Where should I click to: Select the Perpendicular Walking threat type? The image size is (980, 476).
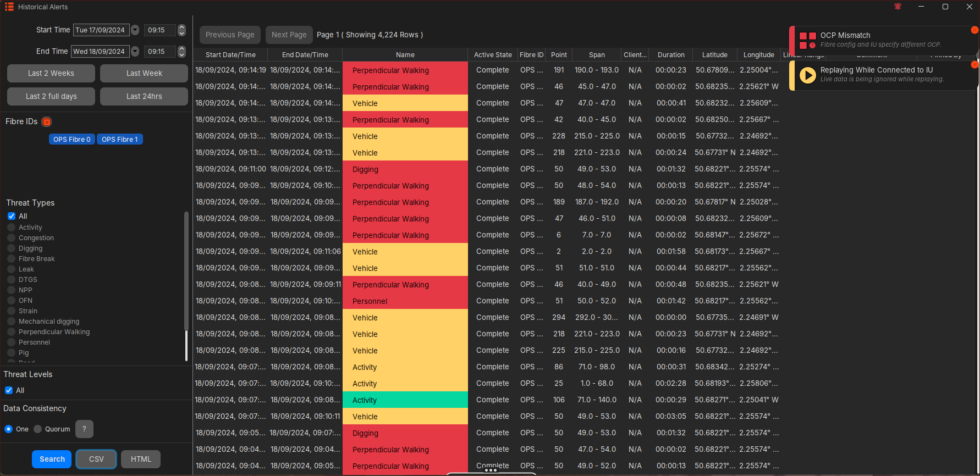tap(12, 332)
